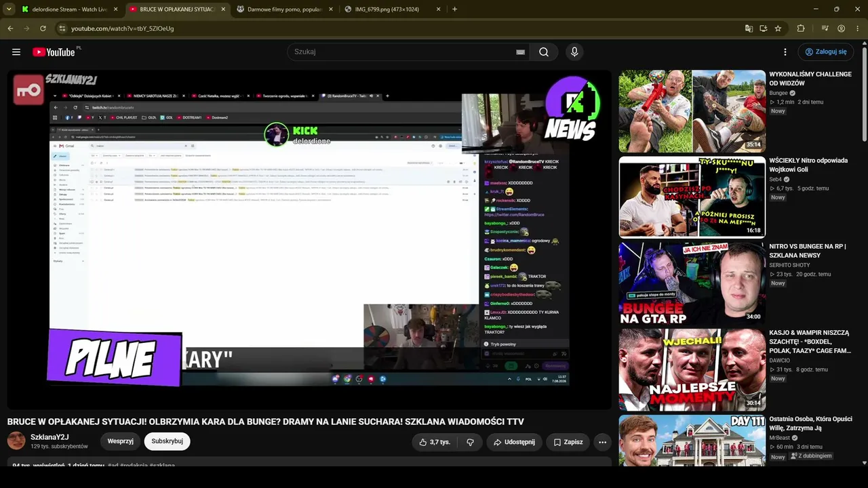View site information icon beside the URL
The image size is (868, 488).
tap(62, 28)
